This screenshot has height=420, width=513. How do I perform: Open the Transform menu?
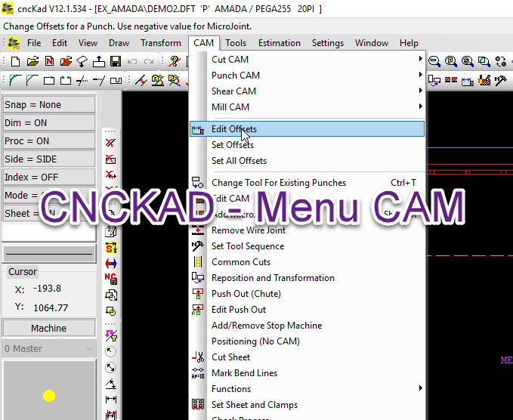[x=161, y=43]
